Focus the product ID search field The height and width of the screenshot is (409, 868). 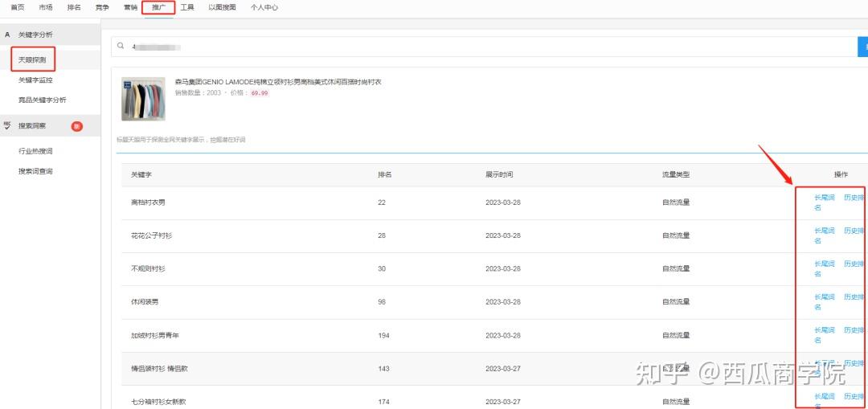[x=482, y=47]
